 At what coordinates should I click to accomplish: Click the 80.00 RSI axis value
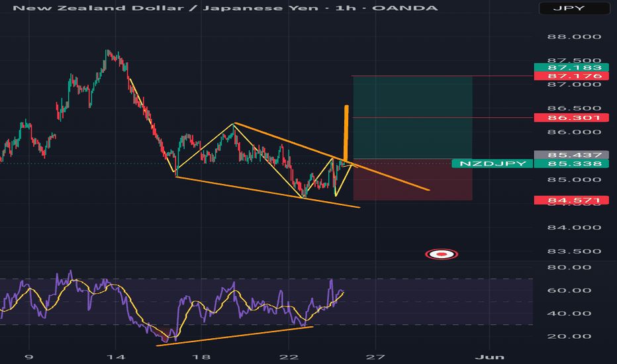(x=569, y=267)
